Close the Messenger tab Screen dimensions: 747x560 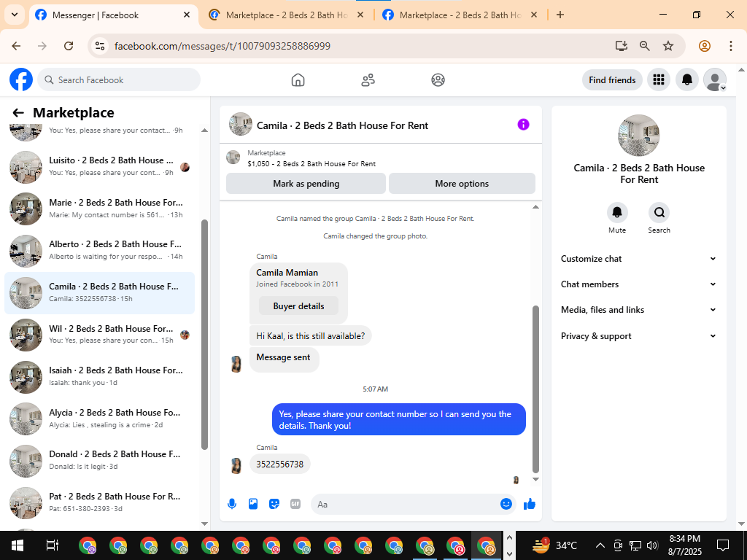tap(187, 15)
